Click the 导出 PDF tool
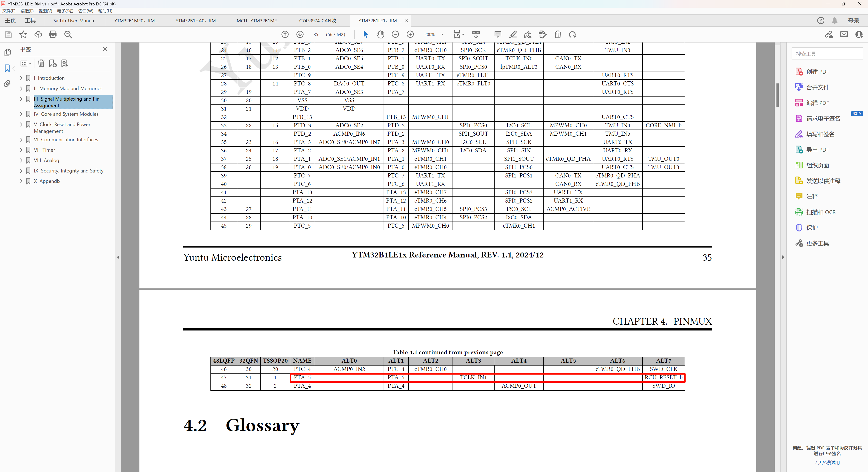Image resolution: width=868 pixels, height=472 pixels. coord(817,150)
